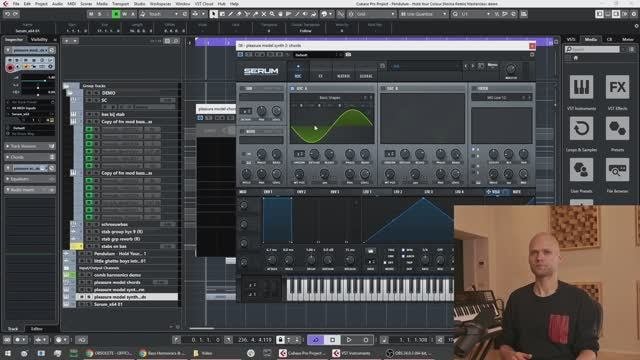Toggle the Solo S button in toolbar
Viewport: 640px width, 360px height.
99,14
